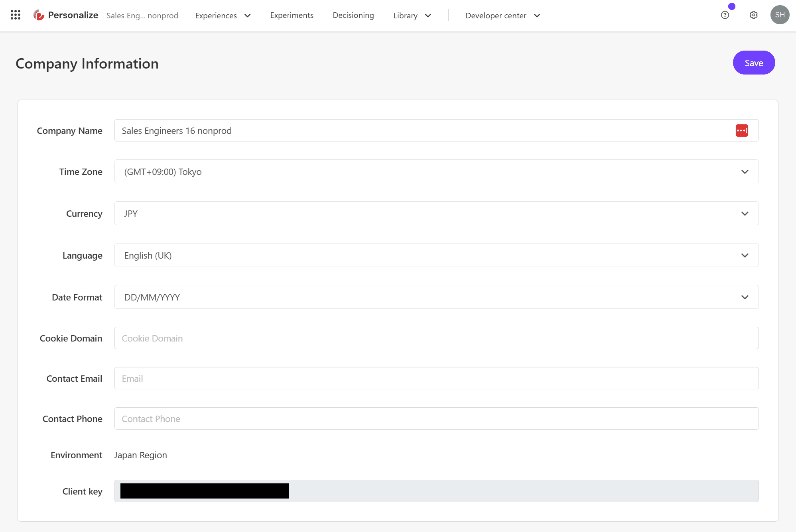
Task: Open the Decisioning page
Action: [x=353, y=15]
